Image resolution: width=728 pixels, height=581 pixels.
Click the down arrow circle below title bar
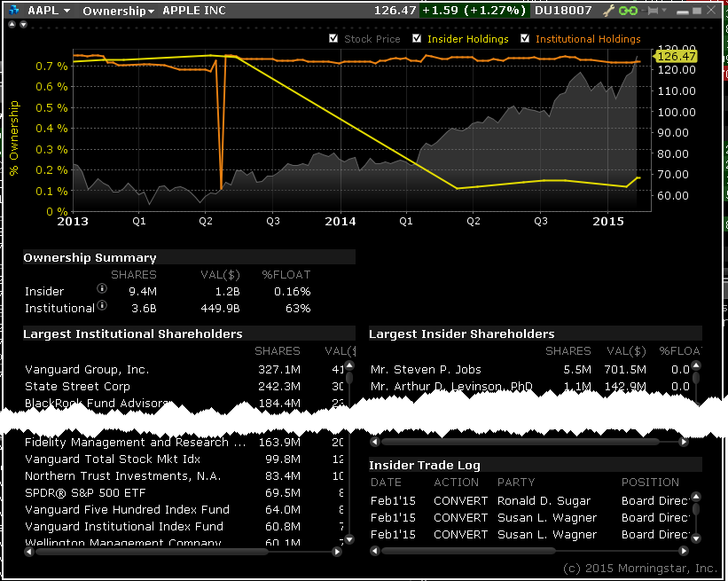23,25
